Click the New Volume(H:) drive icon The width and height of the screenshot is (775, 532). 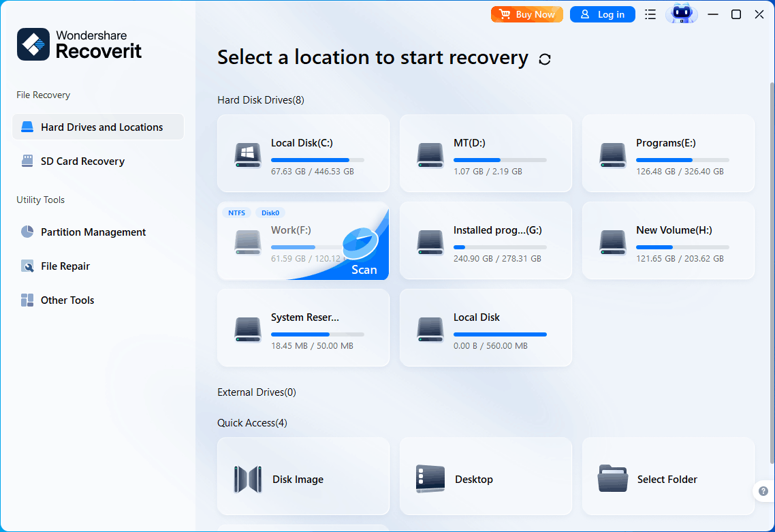pos(613,242)
